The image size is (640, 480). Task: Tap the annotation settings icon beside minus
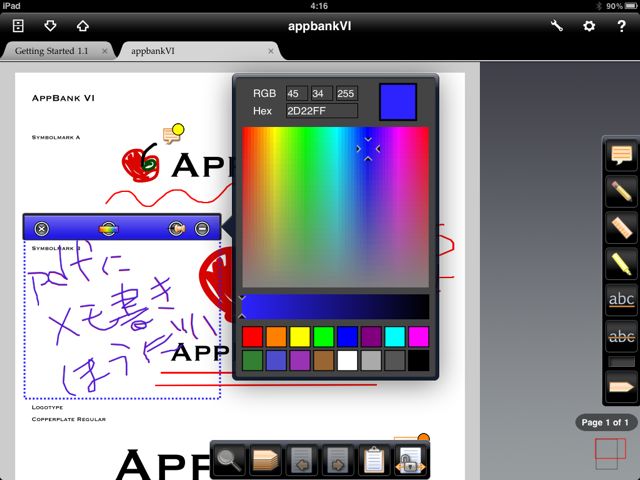(x=177, y=229)
